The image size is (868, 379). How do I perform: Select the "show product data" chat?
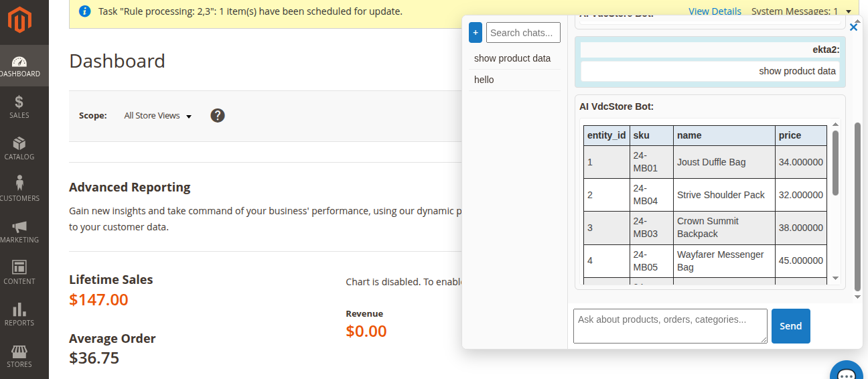point(512,58)
